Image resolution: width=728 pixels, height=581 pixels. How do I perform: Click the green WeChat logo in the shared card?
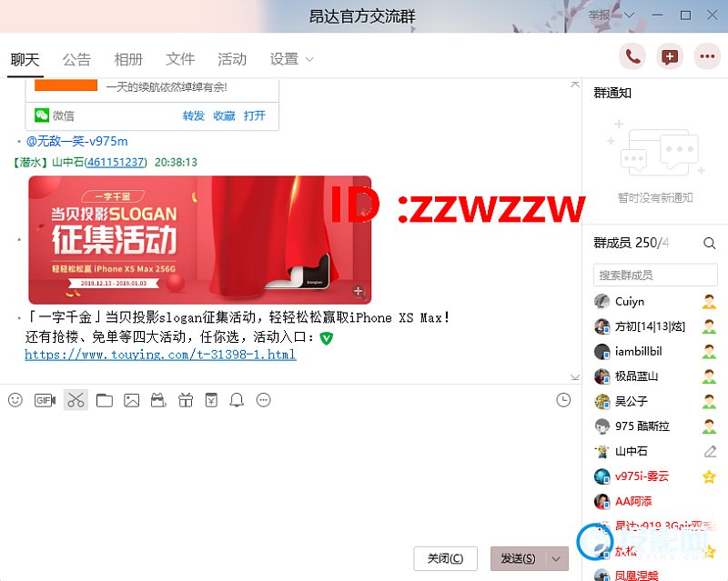42,115
